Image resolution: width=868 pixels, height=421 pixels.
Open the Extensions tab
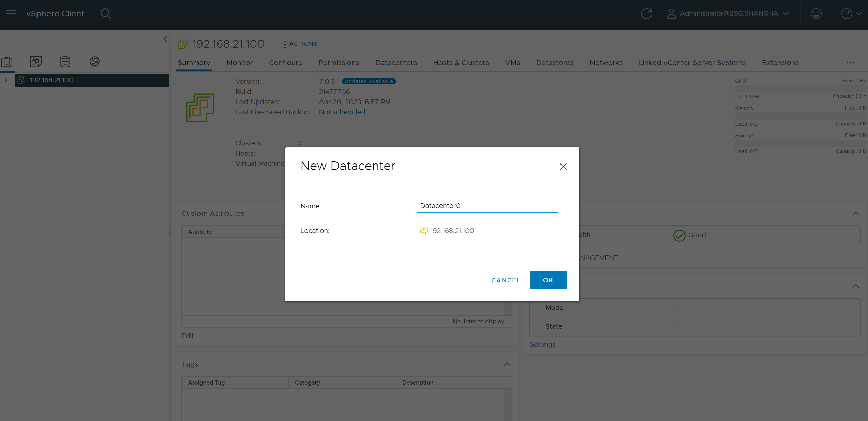coord(780,63)
